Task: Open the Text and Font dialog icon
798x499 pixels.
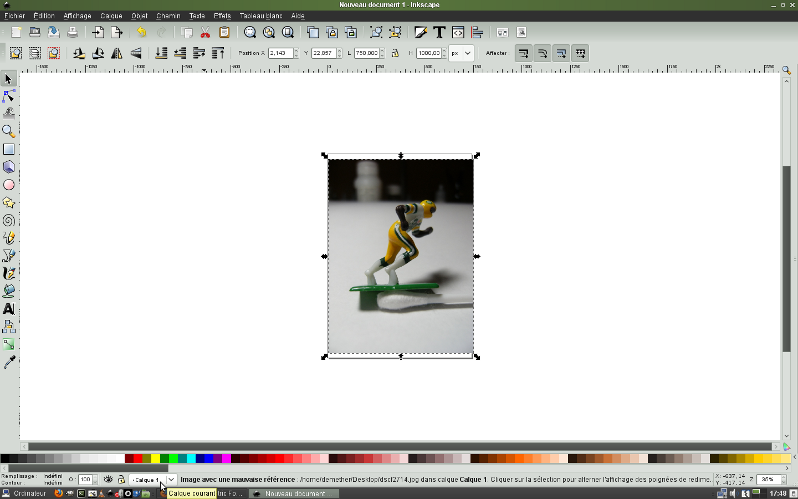Action: tap(439, 32)
